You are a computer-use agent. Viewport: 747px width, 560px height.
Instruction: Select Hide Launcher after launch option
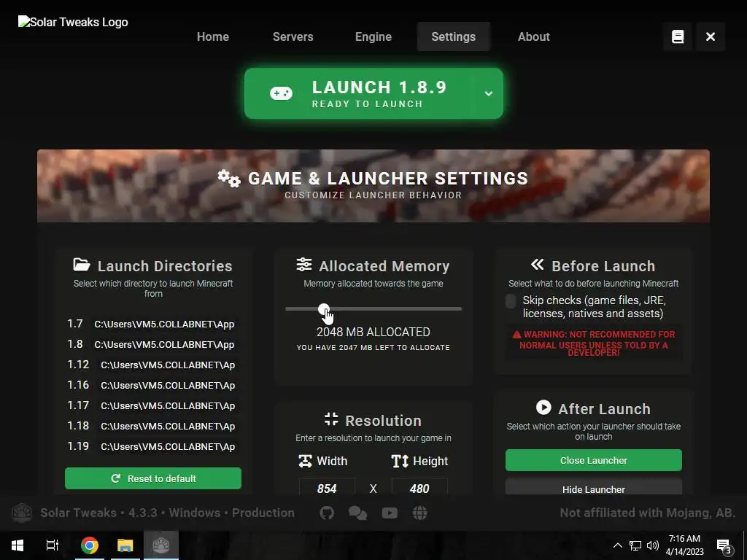[x=594, y=488]
